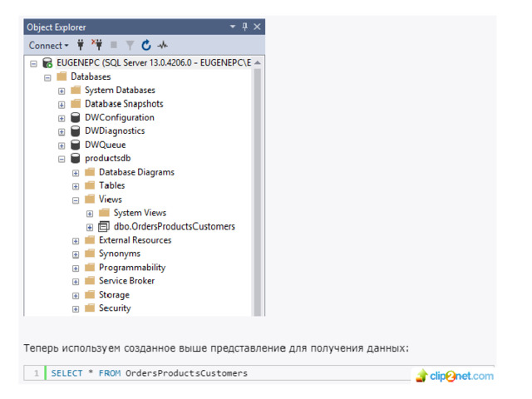Screen dimensions: 532x399
Task: Expand the Tables folder
Action: (76, 186)
